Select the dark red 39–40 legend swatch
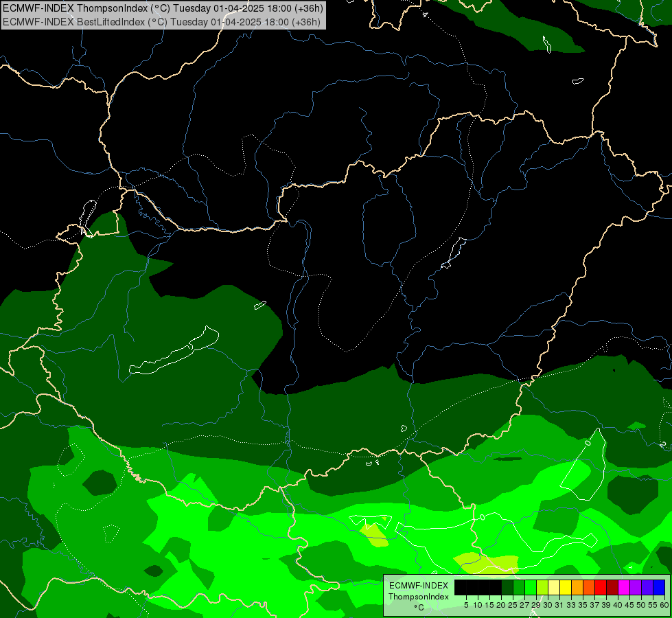The height and width of the screenshot is (618, 672). coord(612,587)
